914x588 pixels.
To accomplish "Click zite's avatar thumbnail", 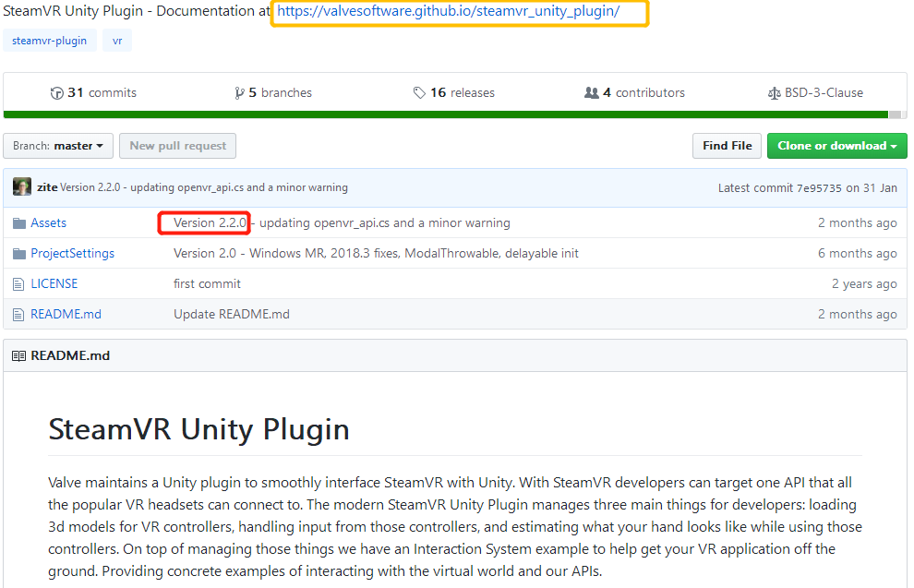I will tap(22, 187).
